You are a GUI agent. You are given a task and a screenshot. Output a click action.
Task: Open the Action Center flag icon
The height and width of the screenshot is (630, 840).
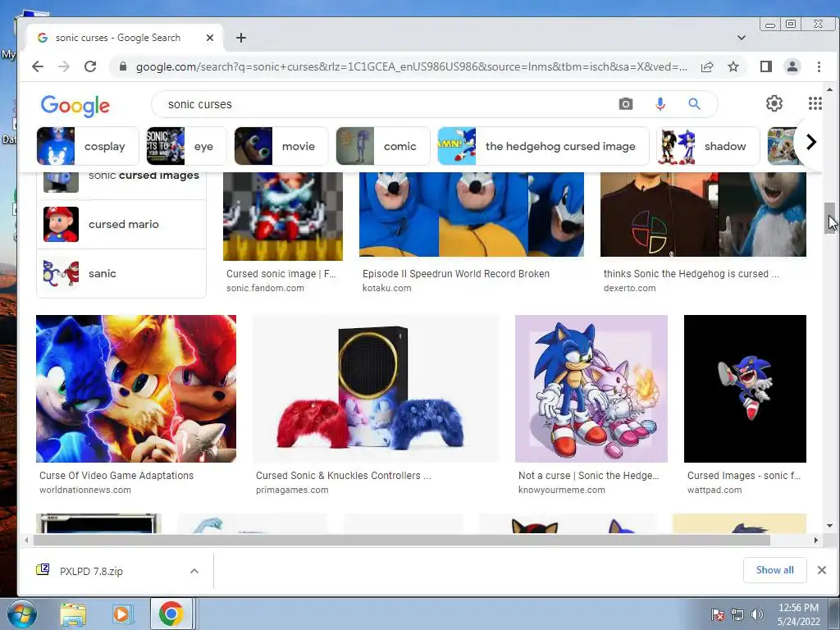click(717, 614)
